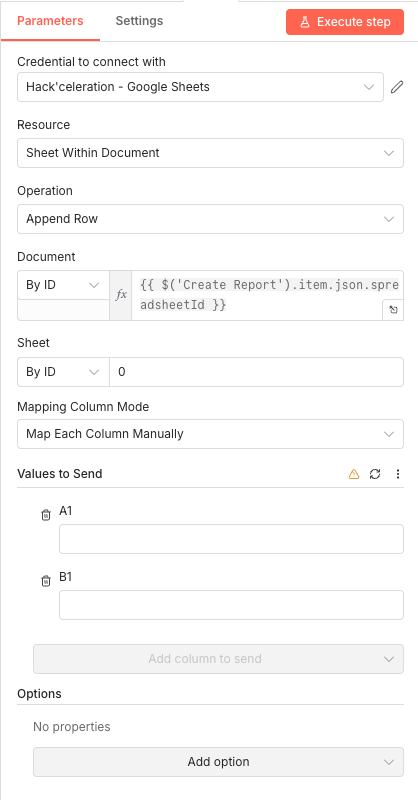Open expression editor for Document field
This screenshot has width=418, height=800.
click(393, 310)
